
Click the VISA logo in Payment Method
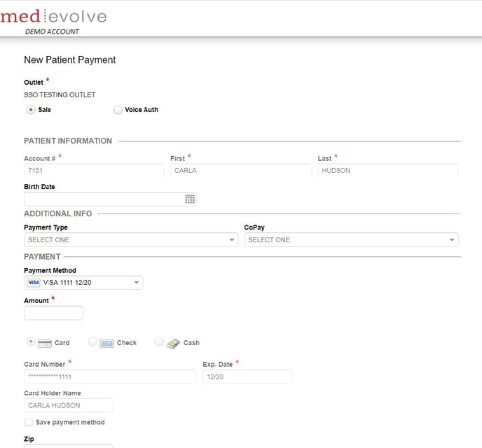coord(33,283)
